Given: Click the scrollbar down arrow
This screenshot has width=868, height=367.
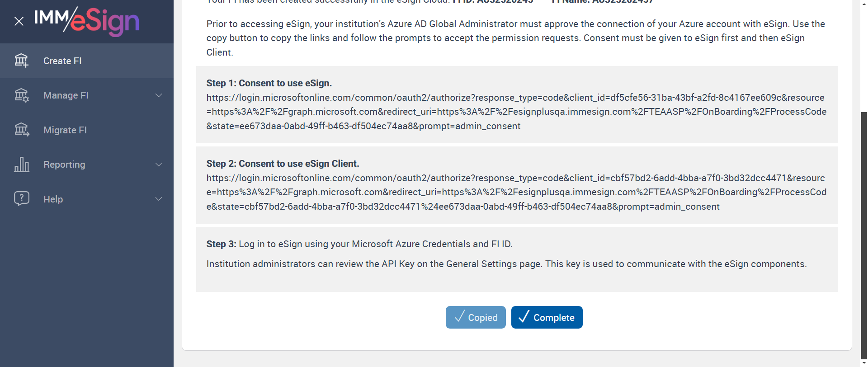Looking at the screenshot, I should [864, 363].
